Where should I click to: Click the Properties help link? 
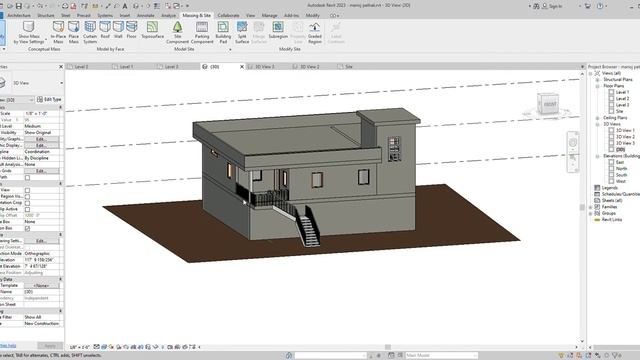coord(8,346)
